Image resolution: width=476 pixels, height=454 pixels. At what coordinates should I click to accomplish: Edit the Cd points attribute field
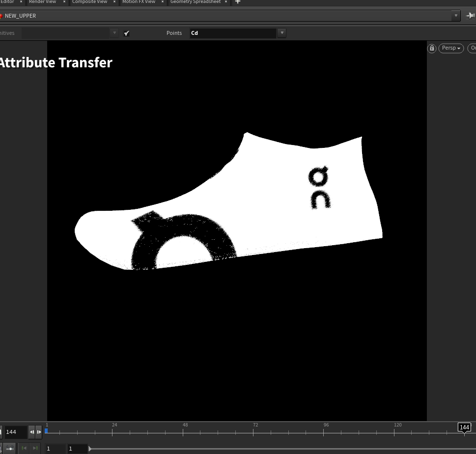pyautogui.click(x=233, y=33)
